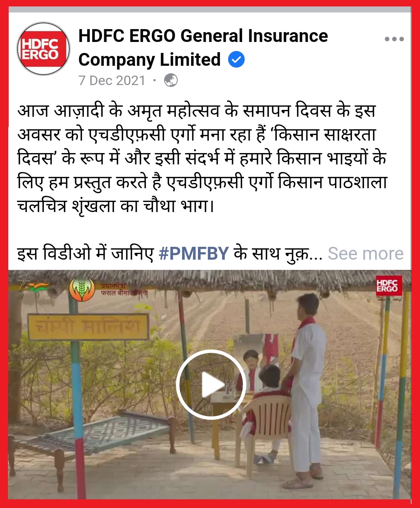420x508 pixels.
Task: Click the thatched roof at video top
Action: [210, 280]
